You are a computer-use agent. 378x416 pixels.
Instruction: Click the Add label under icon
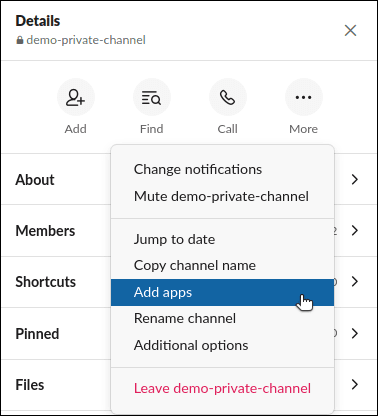pos(76,129)
